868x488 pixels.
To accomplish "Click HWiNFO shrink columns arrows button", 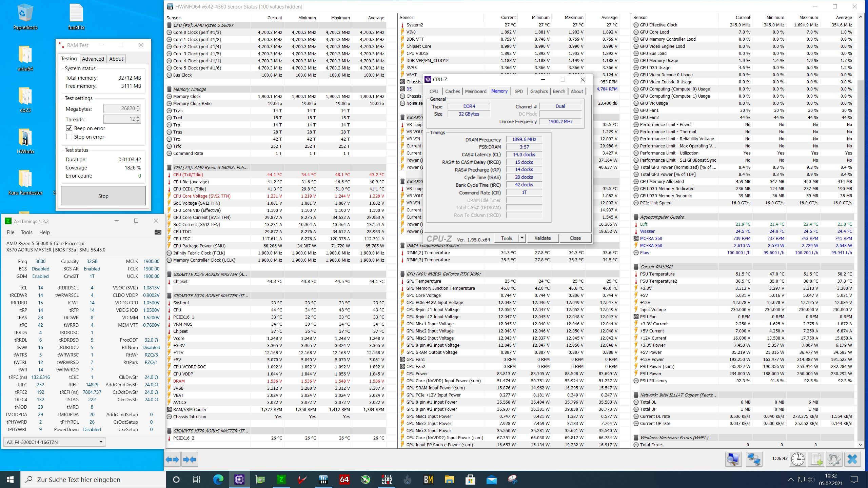I will pyautogui.click(x=190, y=460).
